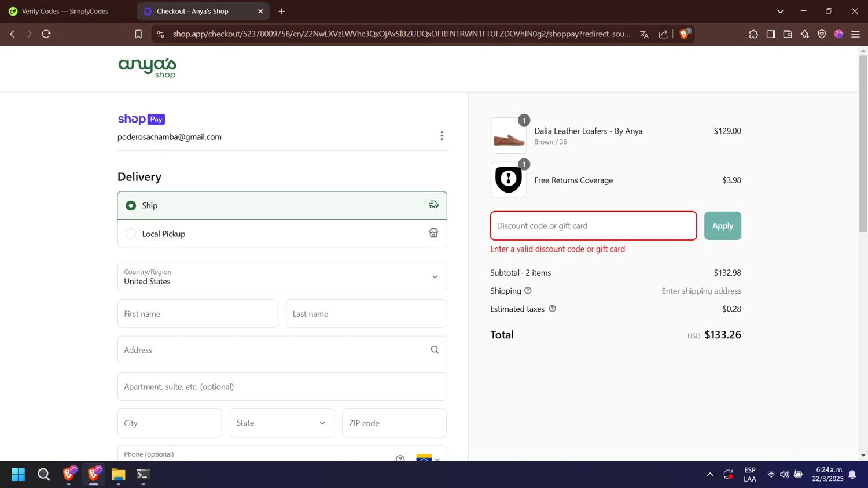The width and height of the screenshot is (868, 488).
Task: Bookmark this page with the bookmark icon
Action: [x=138, y=34]
